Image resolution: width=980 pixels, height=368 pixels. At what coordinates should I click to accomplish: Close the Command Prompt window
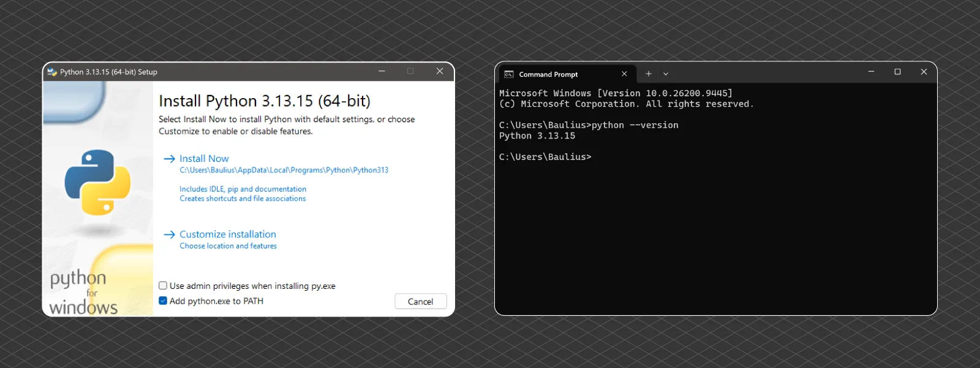(x=924, y=72)
